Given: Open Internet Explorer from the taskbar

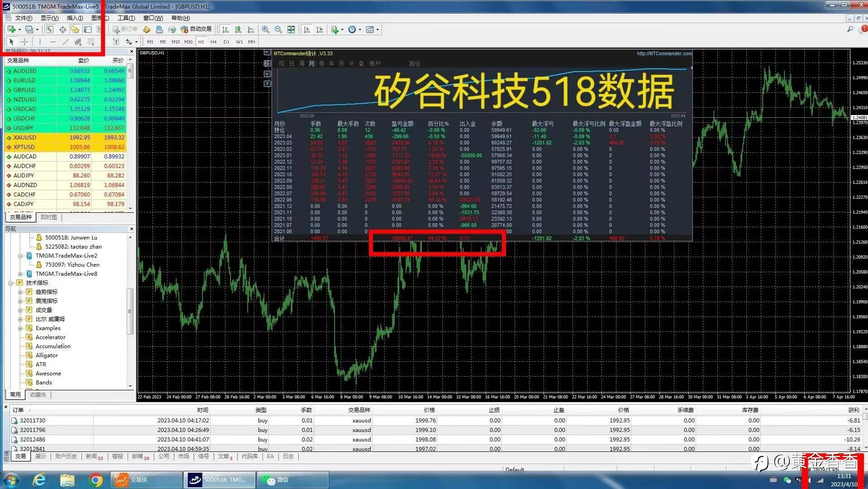Looking at the screenshot, I should 39,480.
